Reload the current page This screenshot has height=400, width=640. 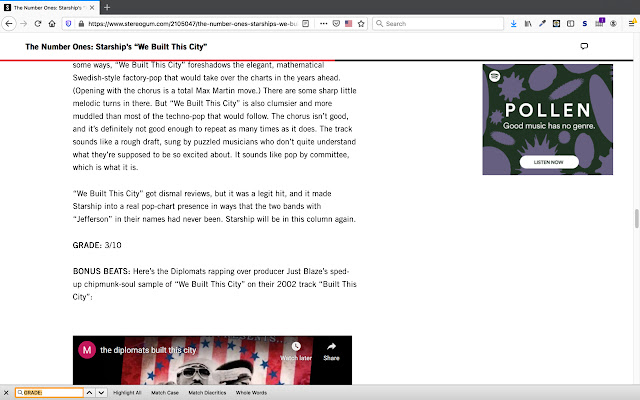(38, 24)
